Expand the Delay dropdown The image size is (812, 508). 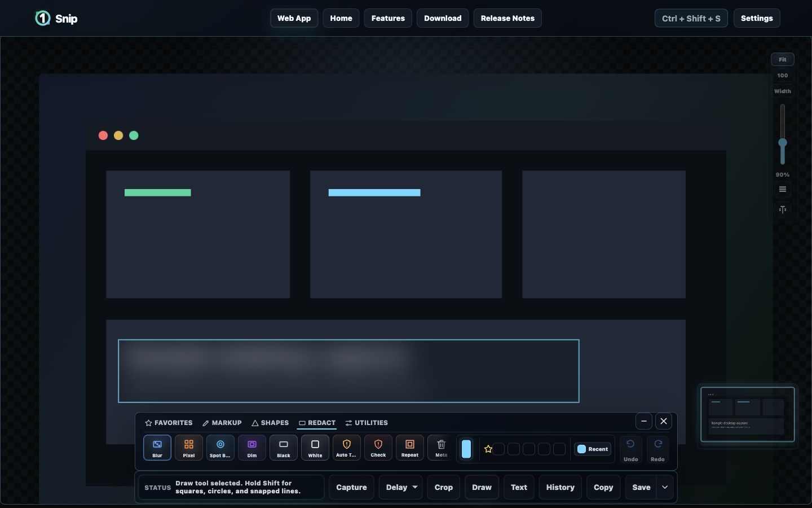pos(401,487)
